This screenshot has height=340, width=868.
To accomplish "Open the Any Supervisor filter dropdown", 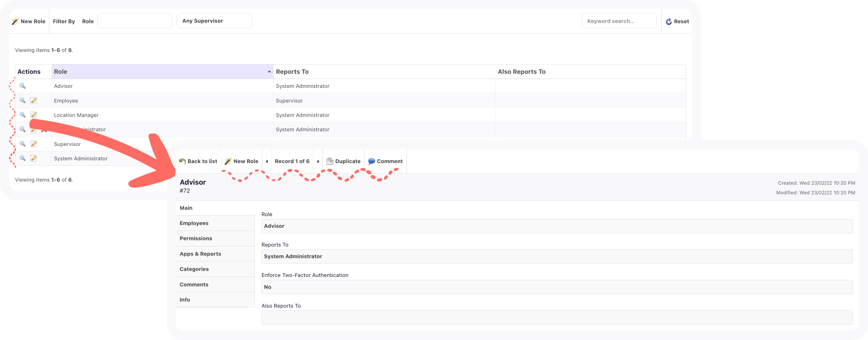I will [214, 21].
